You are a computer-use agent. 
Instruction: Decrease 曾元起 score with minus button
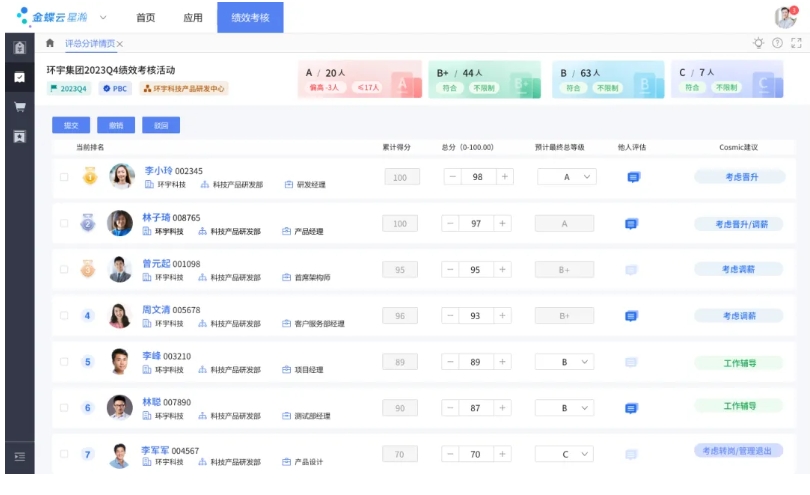pyautogui.click(x=450, y=269)
